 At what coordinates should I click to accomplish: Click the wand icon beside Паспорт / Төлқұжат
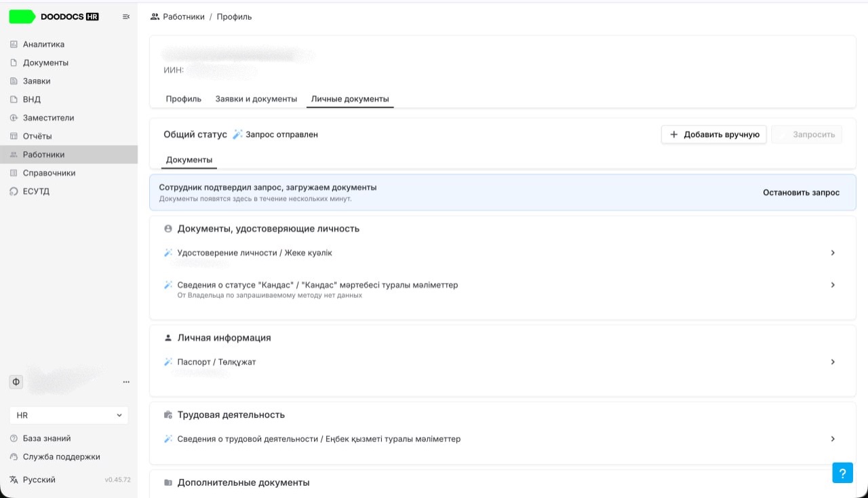click(x=168, y=362)
